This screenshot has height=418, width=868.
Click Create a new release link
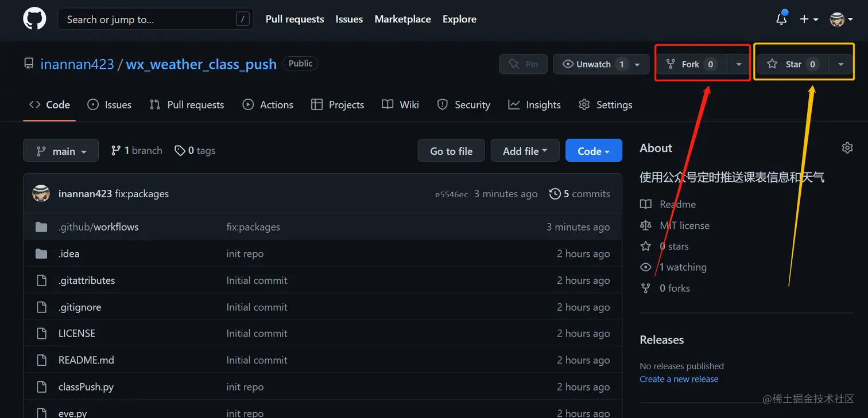679,379
